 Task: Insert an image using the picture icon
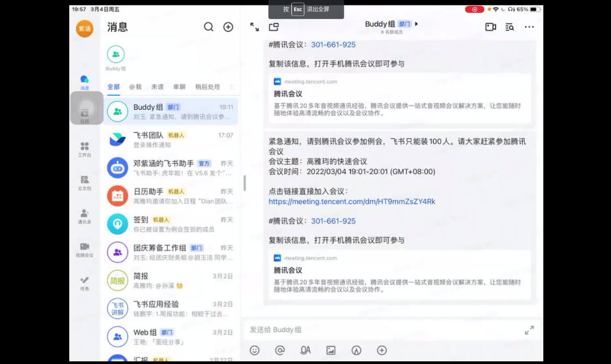pos(331,350)
